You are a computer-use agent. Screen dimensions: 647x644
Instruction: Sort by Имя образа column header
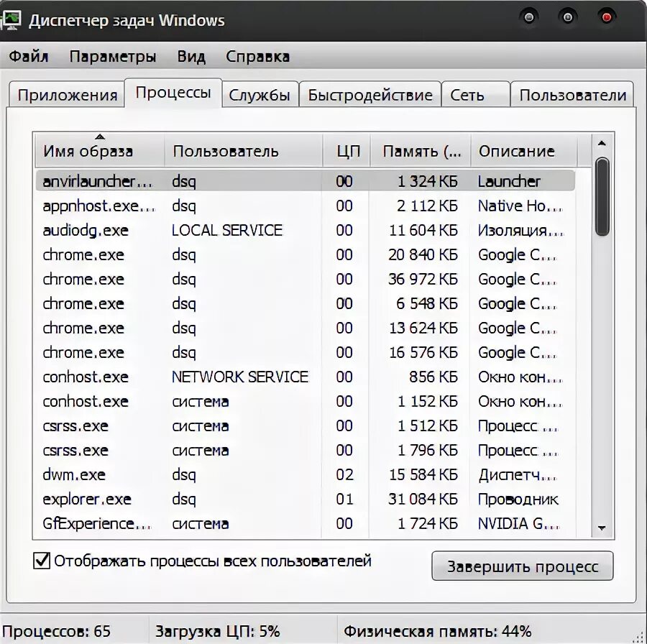(99, 151)
